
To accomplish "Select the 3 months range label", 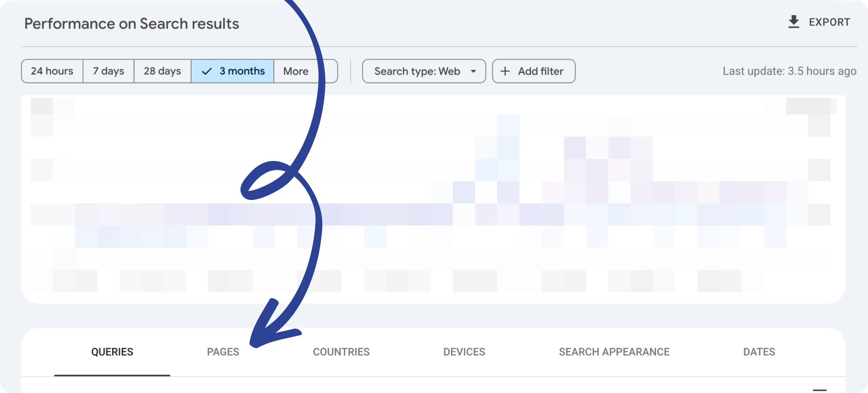I will click(x=242, y=71).
